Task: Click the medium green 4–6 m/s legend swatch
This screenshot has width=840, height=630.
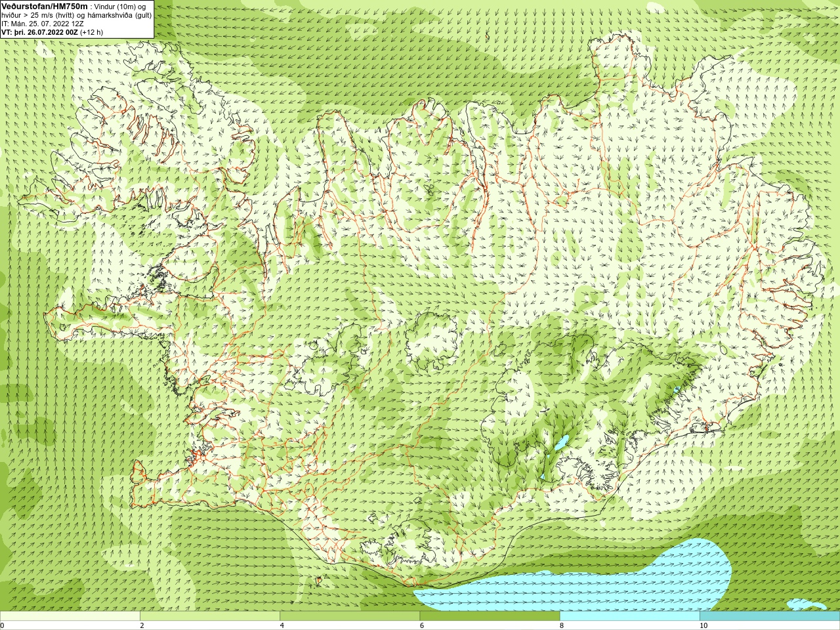Action: click(x=350, y=616)
